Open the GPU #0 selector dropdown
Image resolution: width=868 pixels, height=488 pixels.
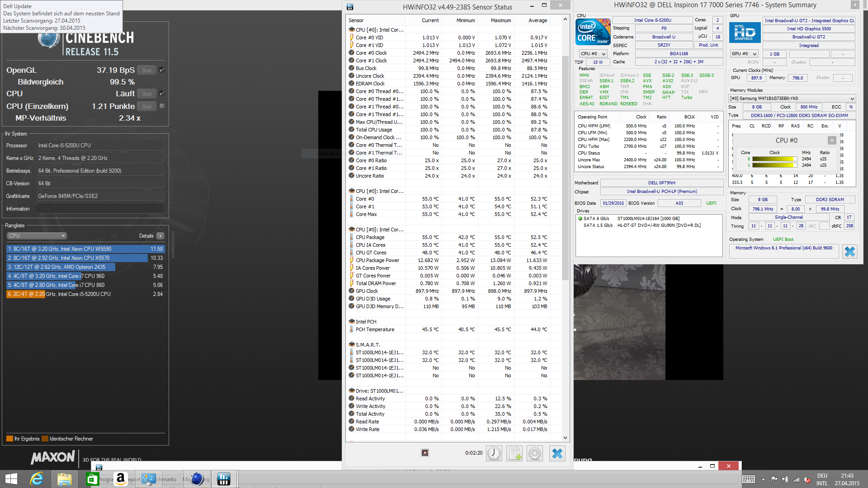pyautogui.click(x=744, y=54)
